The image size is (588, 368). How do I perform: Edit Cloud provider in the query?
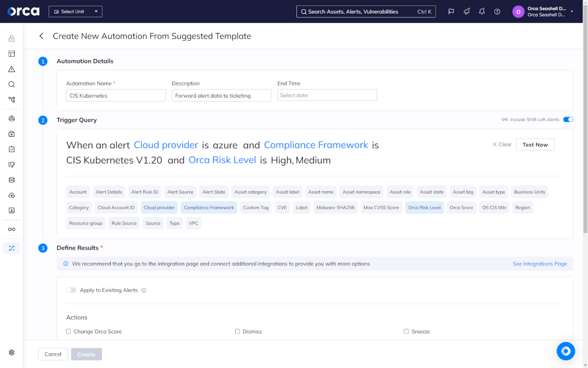pos(166,145)
